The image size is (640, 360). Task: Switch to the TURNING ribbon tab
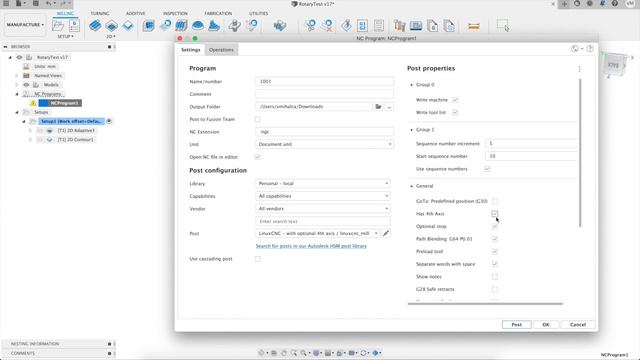pyautogui.click(x=100, y=13)
